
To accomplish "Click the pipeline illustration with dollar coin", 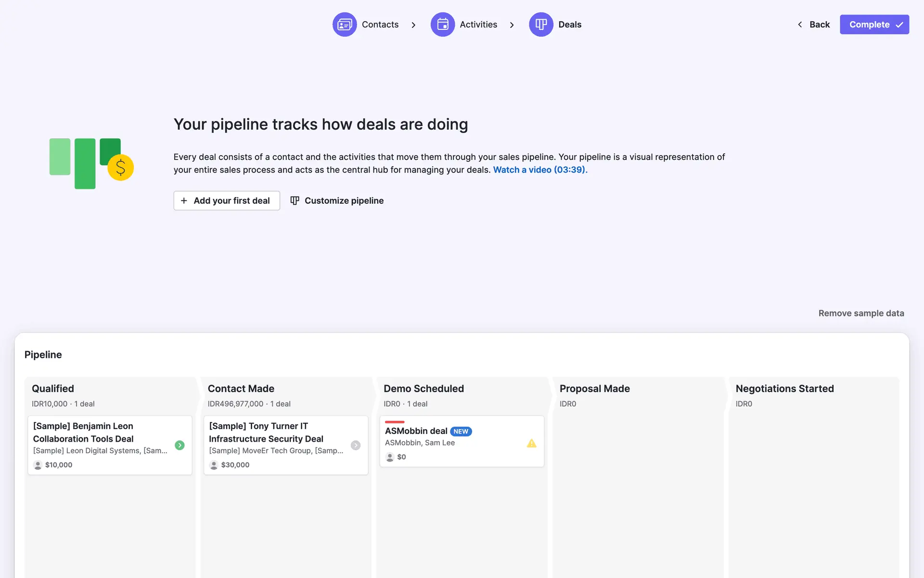I will pyautogui.click(x=91, y=164).
